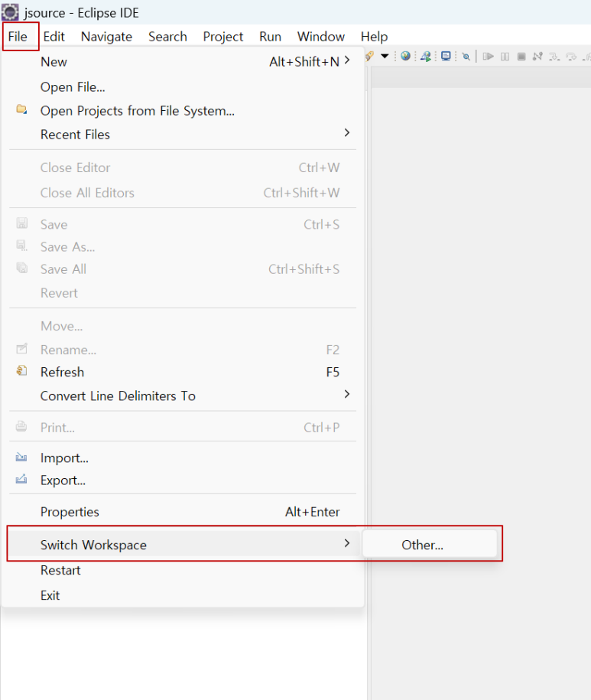Open the Run menu
This screenshot has width=591, height=700.
click(x=271, y=37)
